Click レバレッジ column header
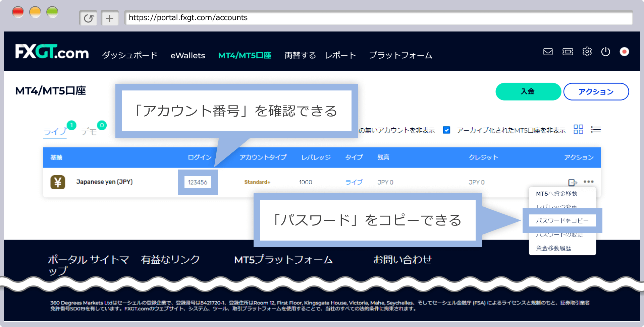 click(x=316, y=157)
